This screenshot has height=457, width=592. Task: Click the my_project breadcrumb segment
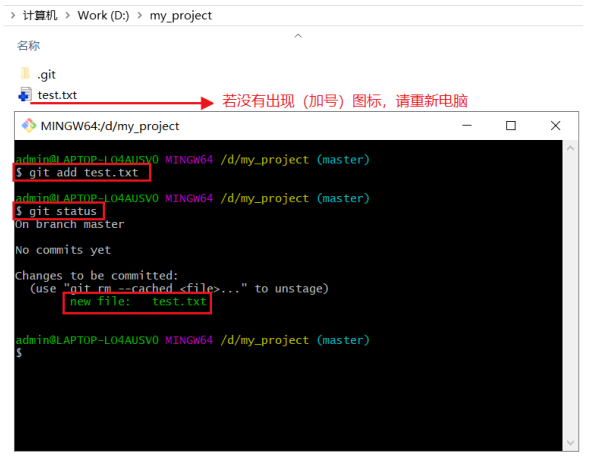[x=181, y=16]
